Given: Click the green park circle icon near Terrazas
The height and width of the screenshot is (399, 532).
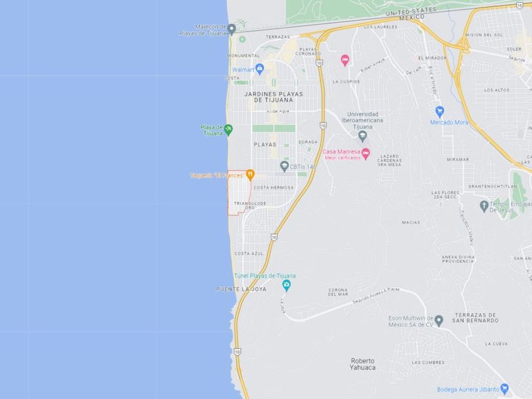Looking at the screenshot, I should tap(242, 39).
